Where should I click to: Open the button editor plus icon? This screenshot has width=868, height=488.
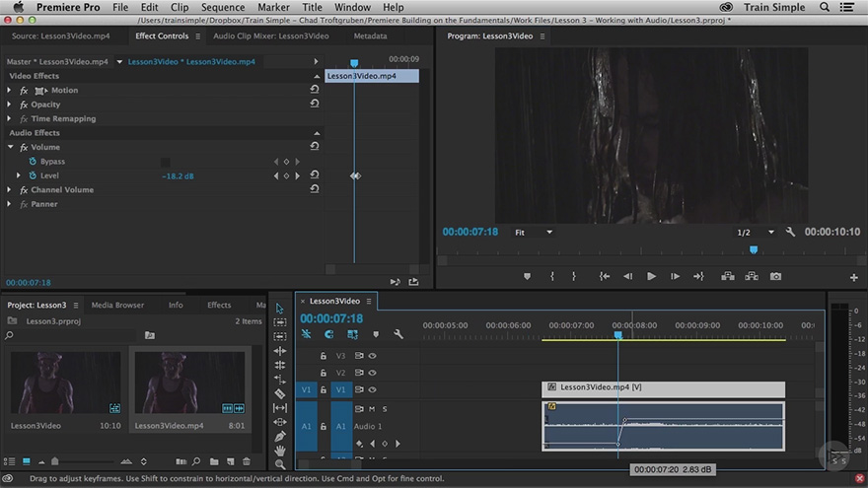pos(853,277)
